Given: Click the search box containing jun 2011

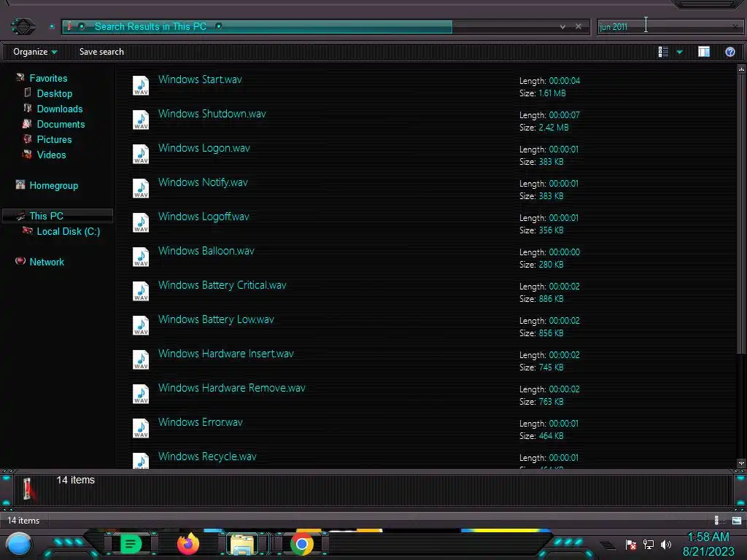Looking at the screenshot, I should click(669, 27).
